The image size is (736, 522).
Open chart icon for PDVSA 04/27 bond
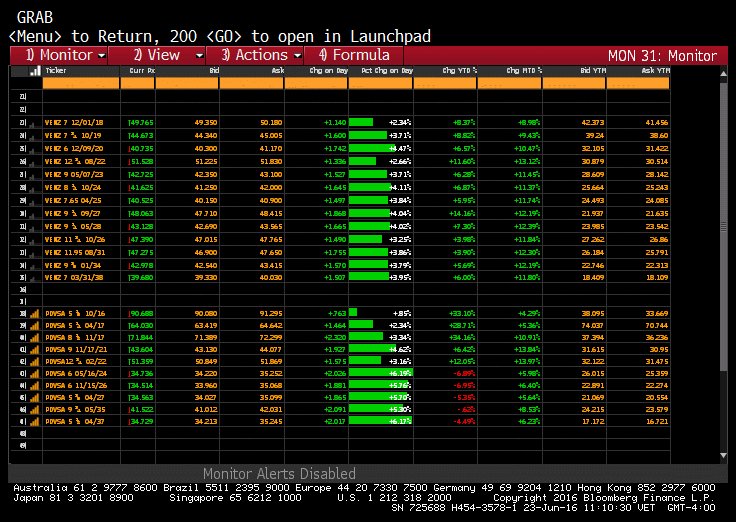point(35,398)
